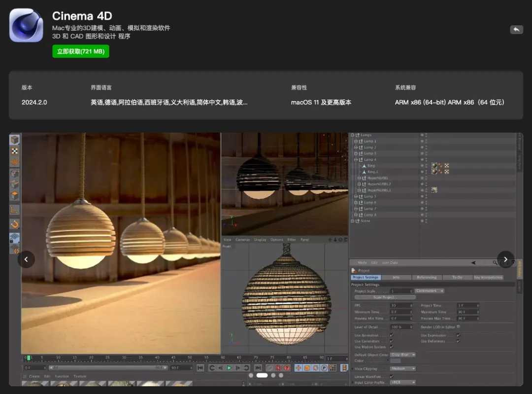This screenshot has width=532, height=394.
Task: Select the Edges mode cube icon
Action: point(15,184)
